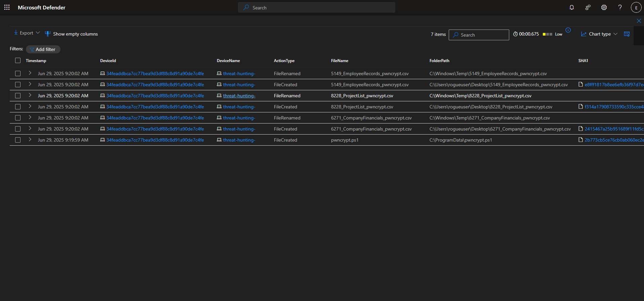Sort by the Timestamp column header

pyautogui.click(x=36, y=61)
